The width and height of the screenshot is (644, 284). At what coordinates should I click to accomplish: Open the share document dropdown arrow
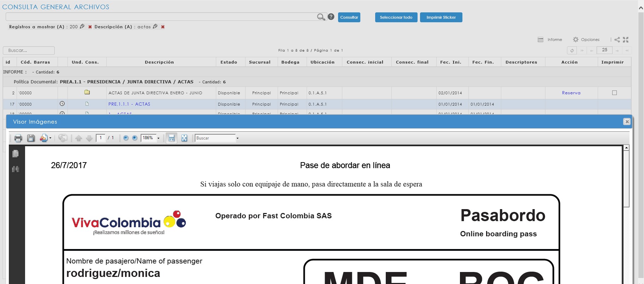[x=51, y=138]
